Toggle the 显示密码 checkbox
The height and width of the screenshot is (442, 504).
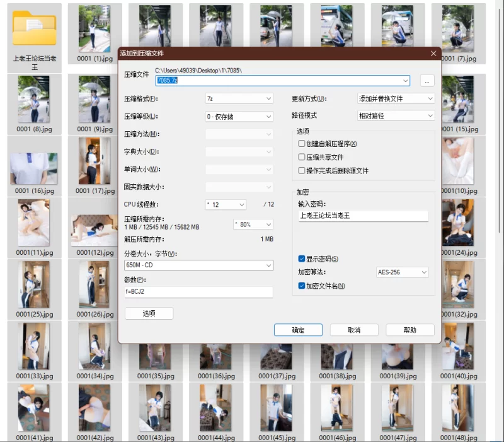tap(302, 259)
